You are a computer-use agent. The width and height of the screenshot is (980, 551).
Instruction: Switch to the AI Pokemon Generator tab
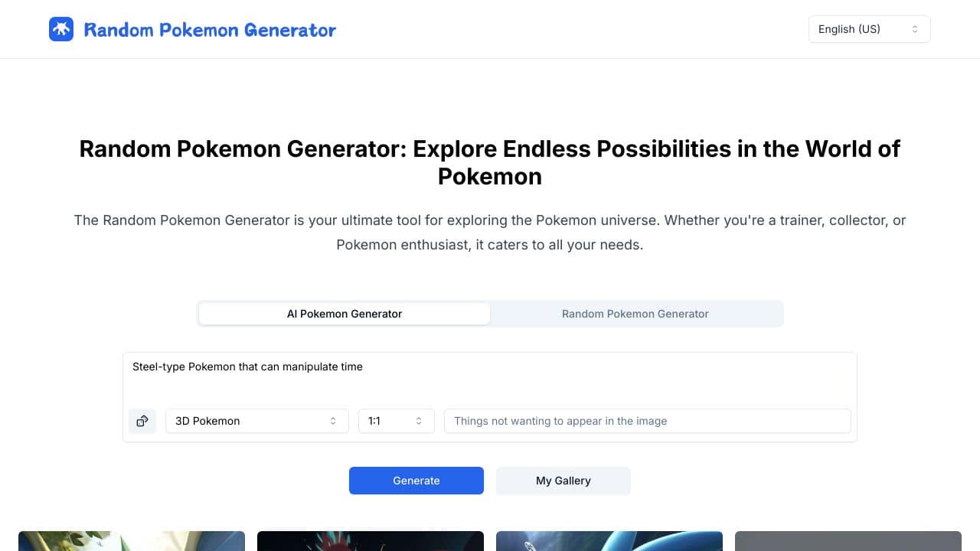pos(345,314)
